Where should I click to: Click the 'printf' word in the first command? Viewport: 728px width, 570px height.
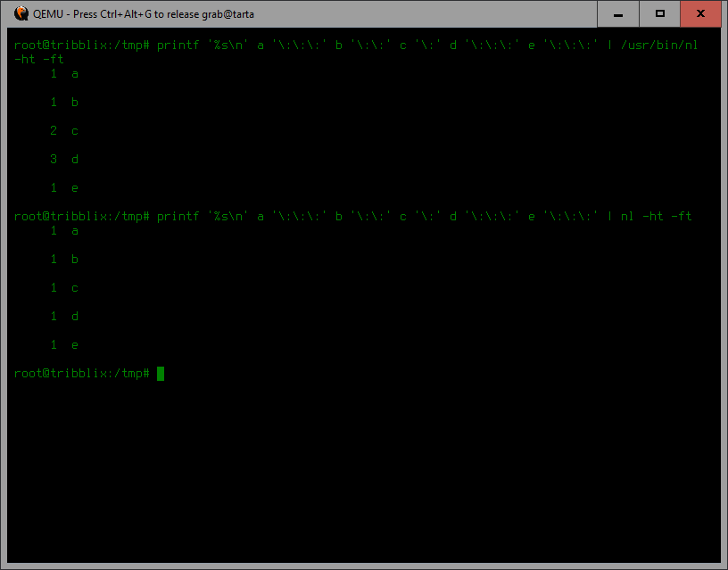coord(178,45)
